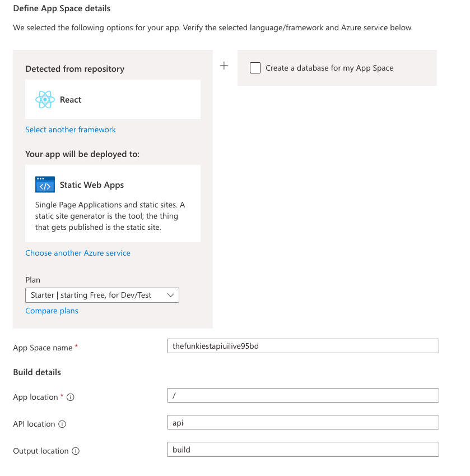The image size is (470, 476).
Task: Click the API location info icon
Action: pyautogui.click(x=62, y=424)
